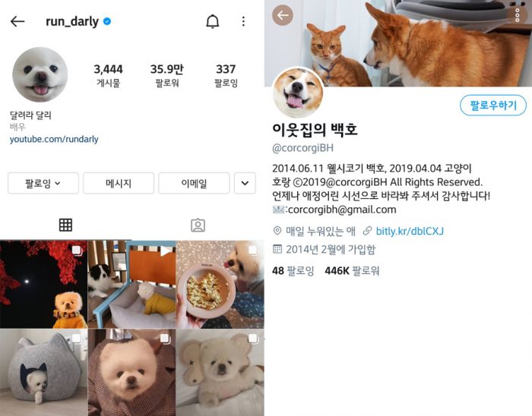
Task: View the 35.9만 팔로워 list
Action: [x=167, y=76]
